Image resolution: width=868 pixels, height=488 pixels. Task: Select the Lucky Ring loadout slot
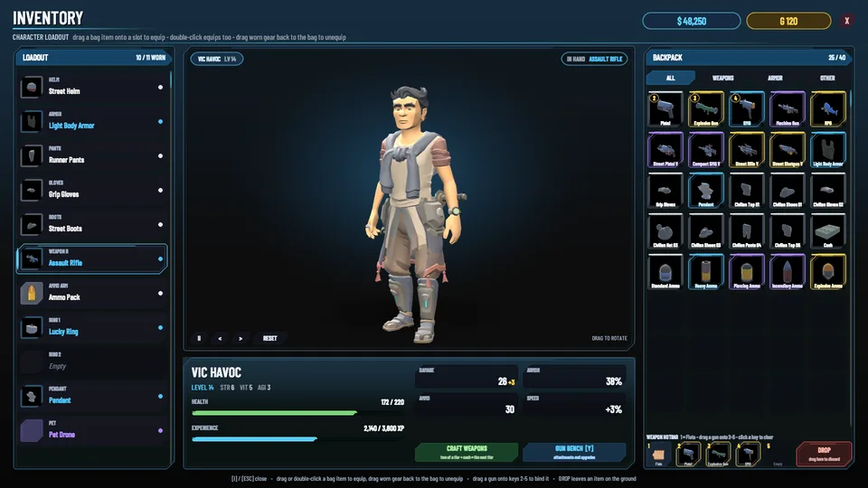tap(92, 327)
